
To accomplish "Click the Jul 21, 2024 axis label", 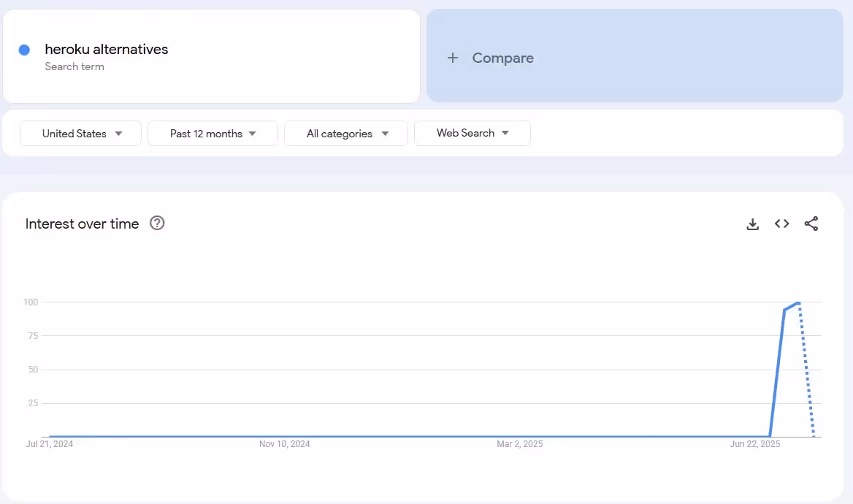I will point(49,443).
